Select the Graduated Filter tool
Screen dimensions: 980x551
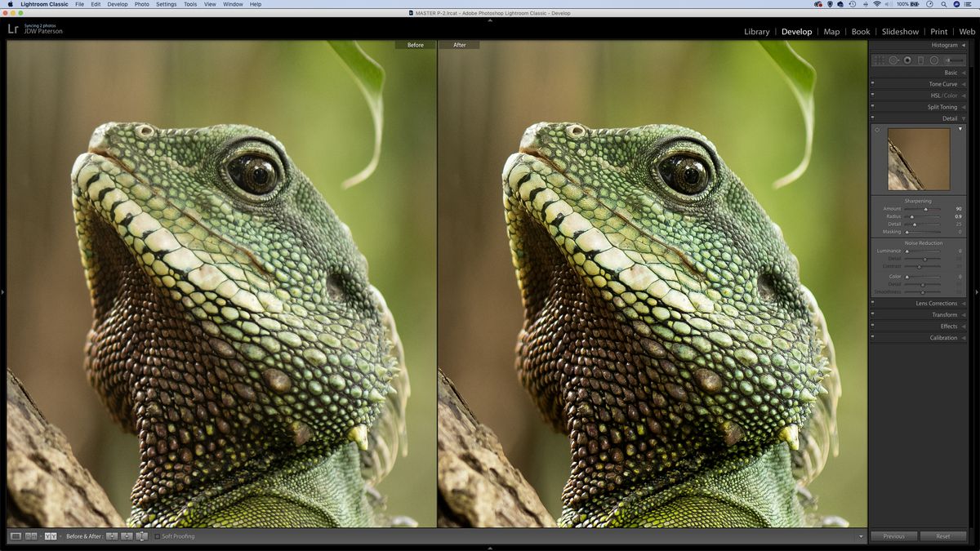920,60
